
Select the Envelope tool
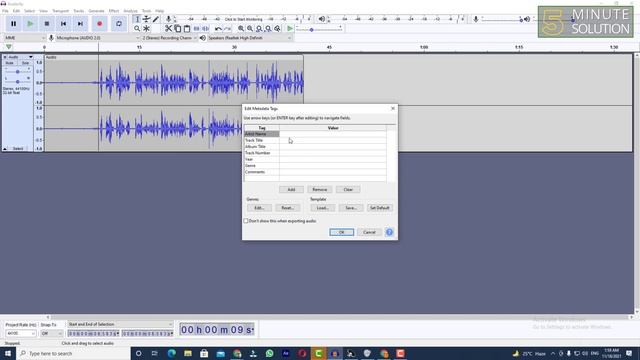click(x=147, y=19)
